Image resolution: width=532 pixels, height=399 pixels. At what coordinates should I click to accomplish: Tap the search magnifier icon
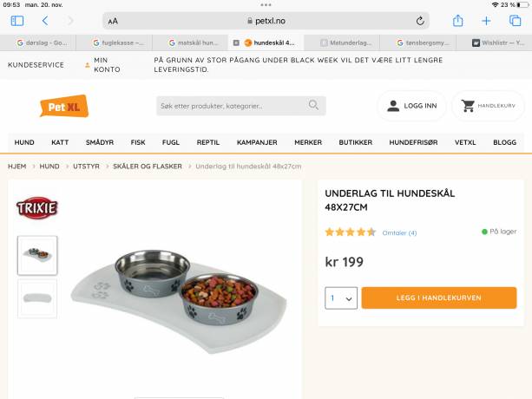pyautogui.click(x=313, y=105)
